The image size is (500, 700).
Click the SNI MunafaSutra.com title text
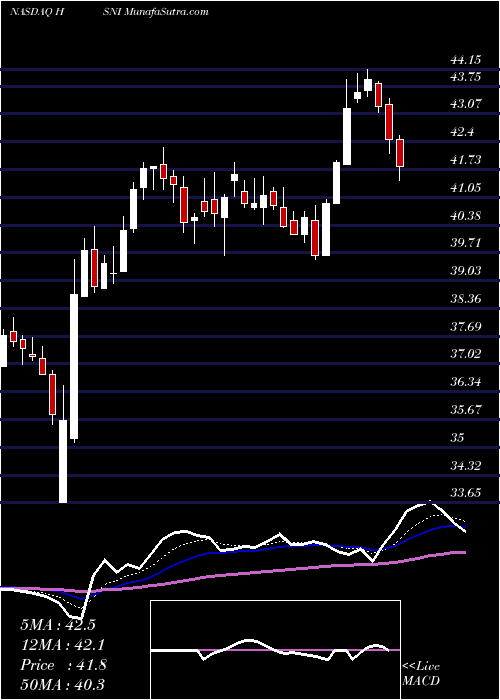tap(156, 12)
